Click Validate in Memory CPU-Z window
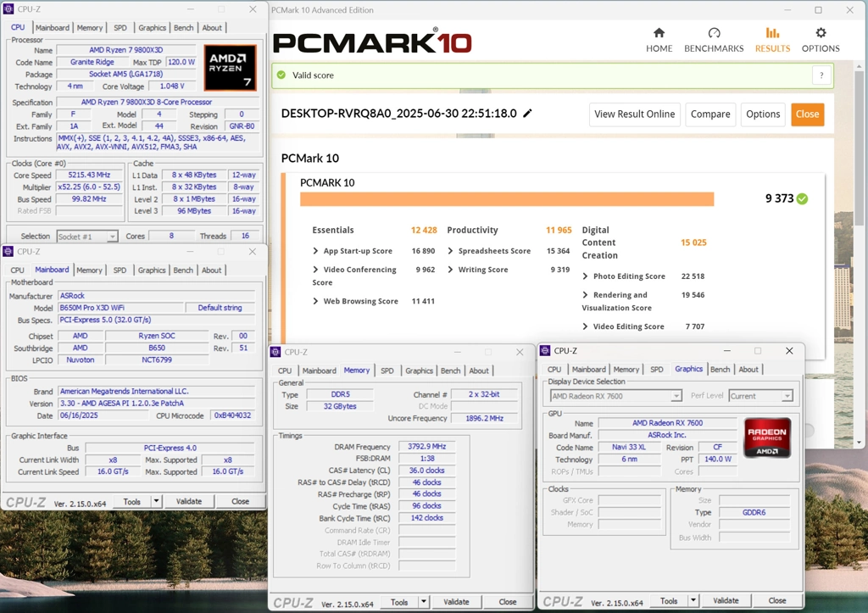The height and width of the screenshot is (613, 868). 456,602
